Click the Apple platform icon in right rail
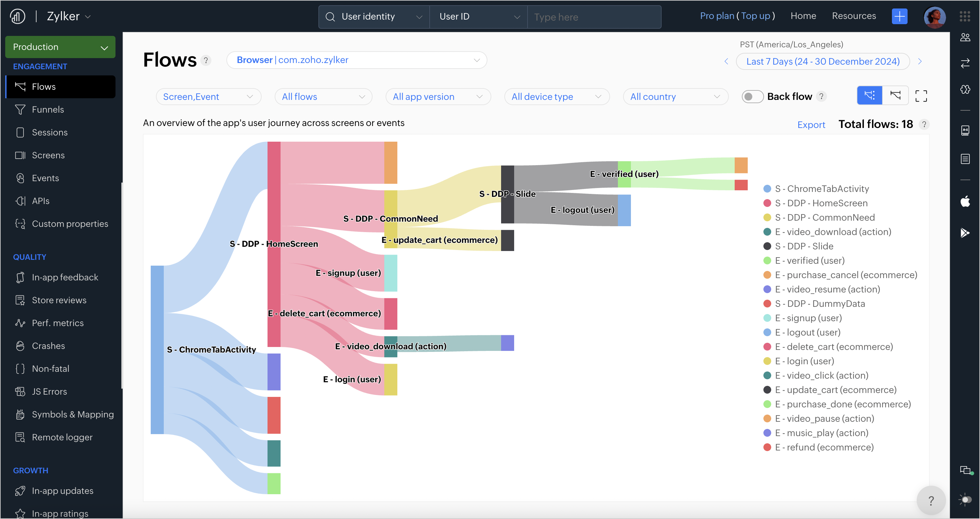 [965, 201]
